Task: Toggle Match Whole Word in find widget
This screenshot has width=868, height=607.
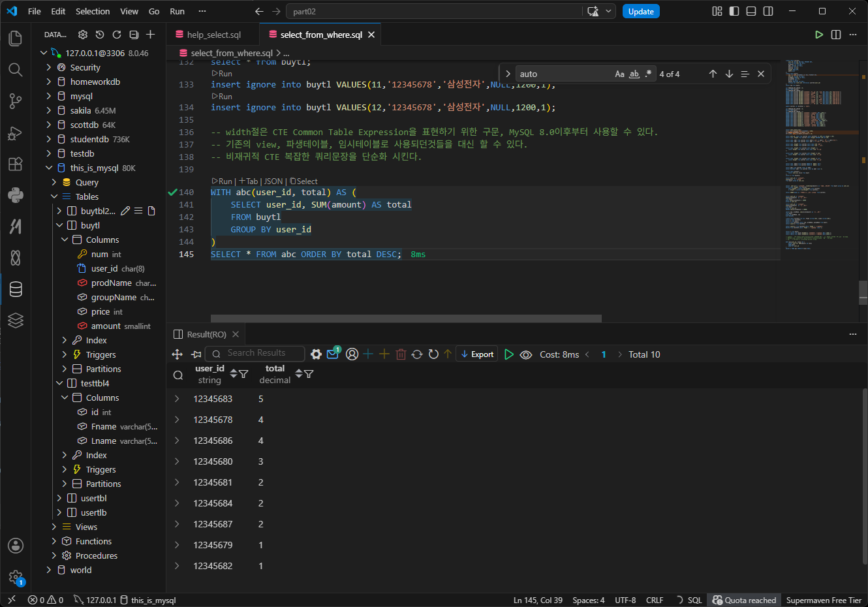Action: 634,74
